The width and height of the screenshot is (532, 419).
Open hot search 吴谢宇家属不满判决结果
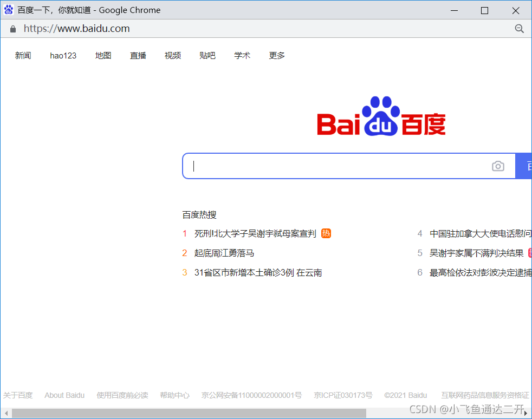pyautogui.click(x=477, y=253)
